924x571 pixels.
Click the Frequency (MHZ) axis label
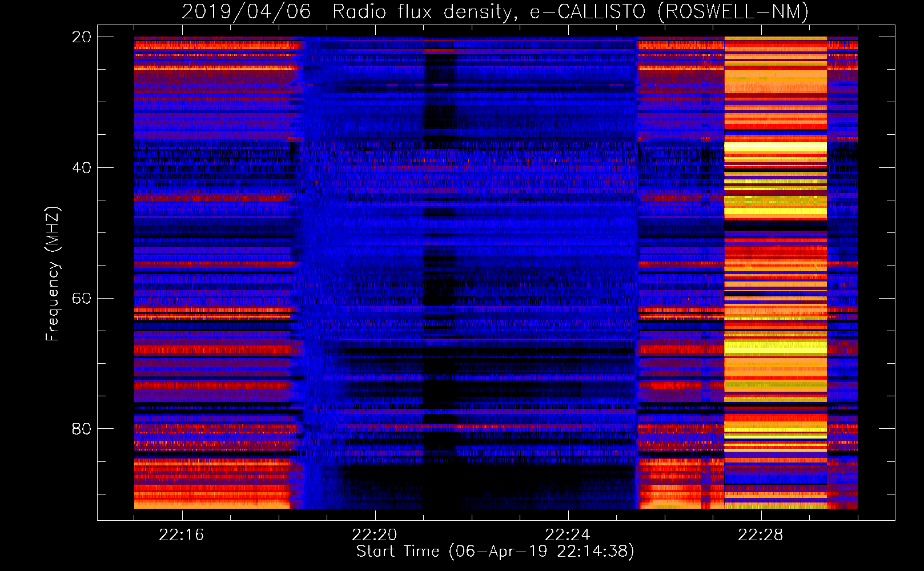53,274
